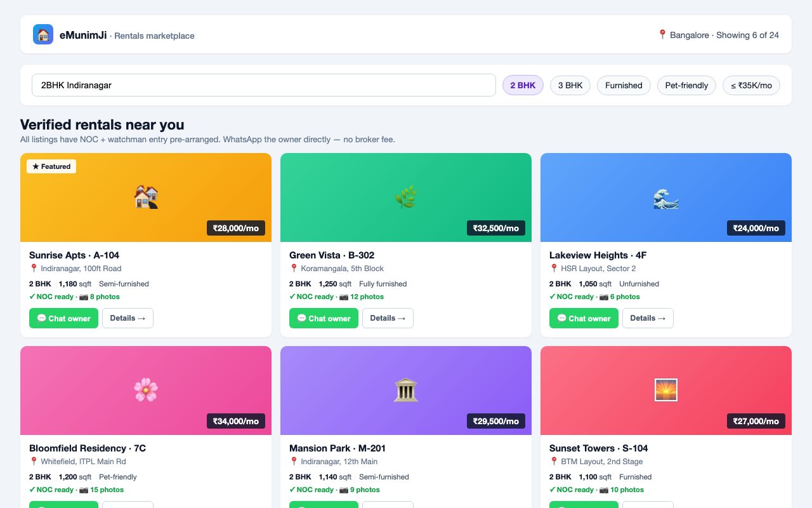Open Details for Green Vista B-302
The width and height of the screenshot is (812, 508).
[388, 318]
